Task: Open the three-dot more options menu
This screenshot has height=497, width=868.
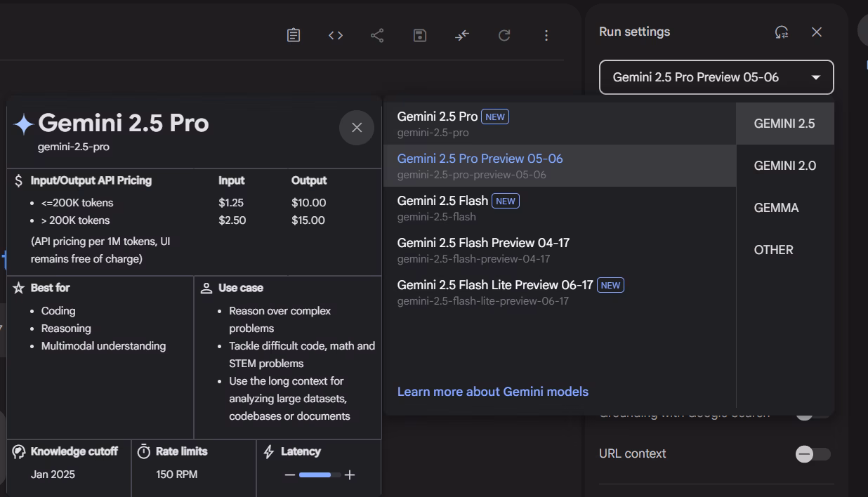Action: click(546, 35)
